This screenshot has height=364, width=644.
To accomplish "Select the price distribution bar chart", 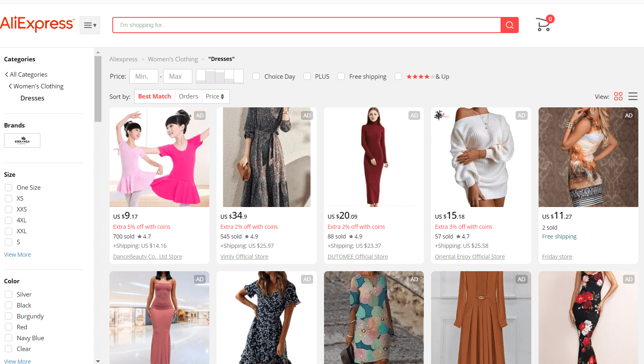I will tap(220, 76).
